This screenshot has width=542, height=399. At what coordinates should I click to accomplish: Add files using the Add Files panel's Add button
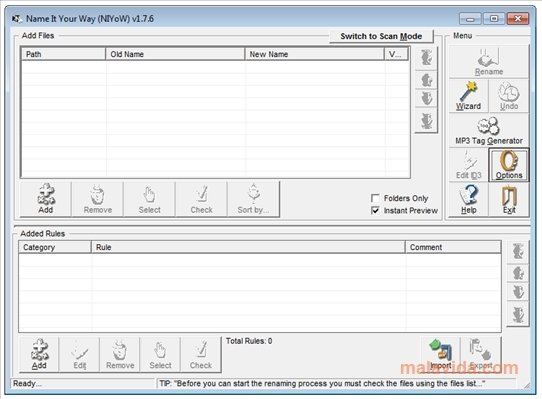pos(46,199)
